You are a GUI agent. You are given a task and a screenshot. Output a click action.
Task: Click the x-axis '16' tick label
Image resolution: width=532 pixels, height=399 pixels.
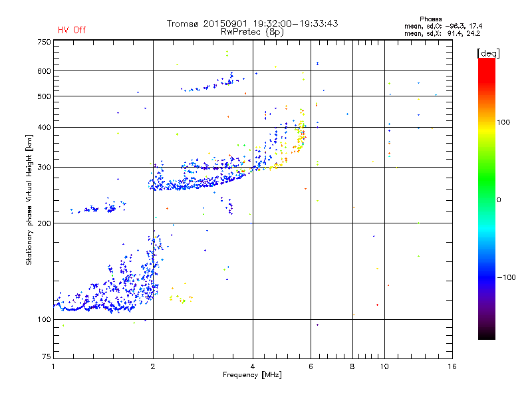[452, 366]
